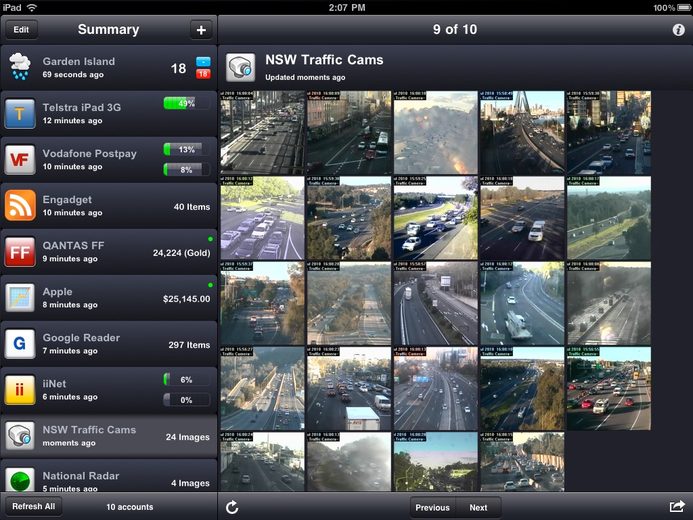The height and width of the screenshot is (520, 693).
Task: Select the Garden Island account row
Action: pos(109,68)
